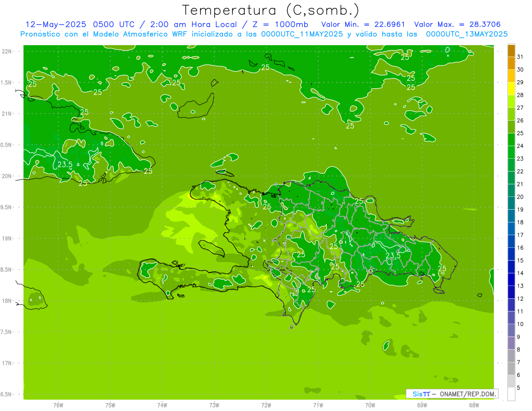Pick the orange colorbar segment between 30 and 31
This screenshot has width=532, height=411.
pos(511,63)
